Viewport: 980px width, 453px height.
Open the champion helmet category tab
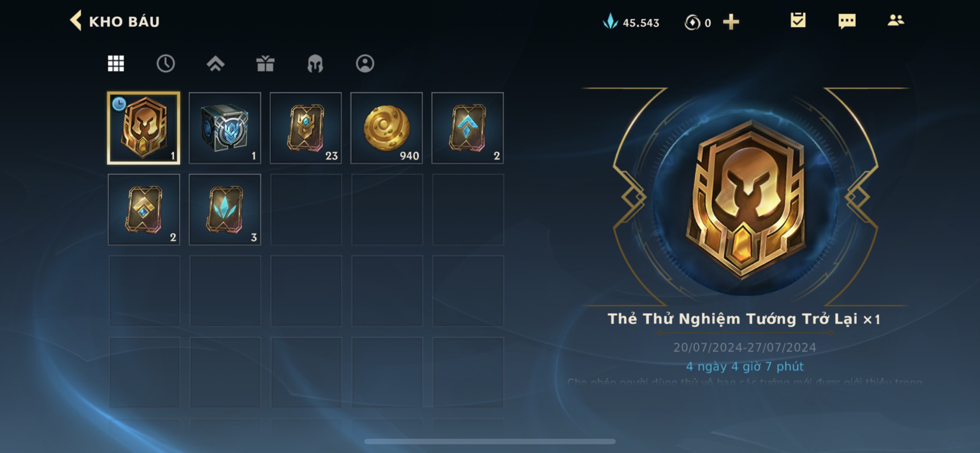pos(315,63)
